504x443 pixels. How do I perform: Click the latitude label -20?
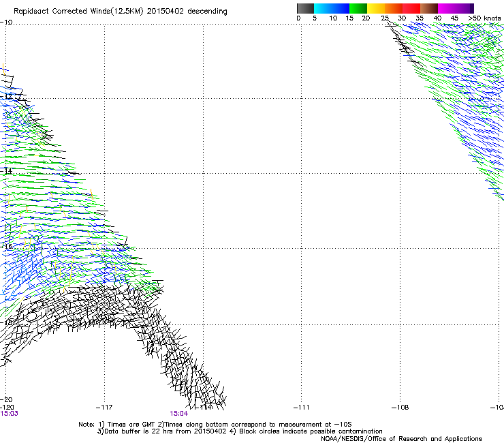point(7,399)
